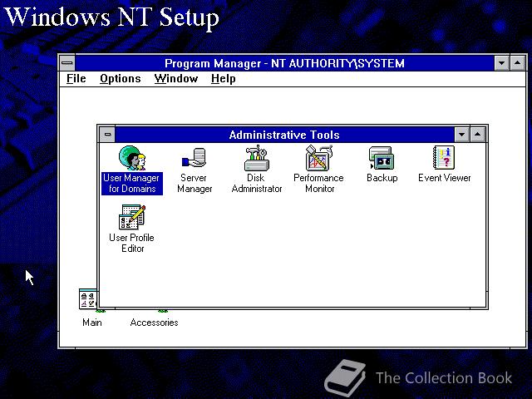Click the "Event Viewer" label text

[x=445, y=178]
